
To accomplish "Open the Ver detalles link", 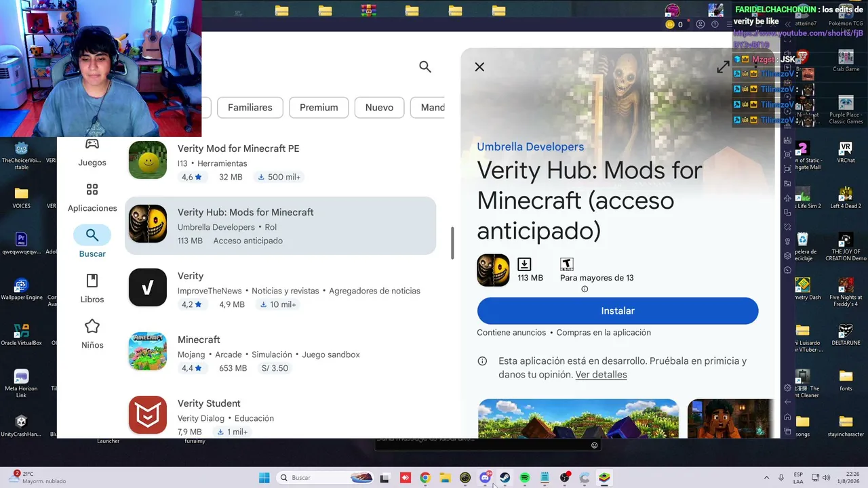I will tap(601, 374).
